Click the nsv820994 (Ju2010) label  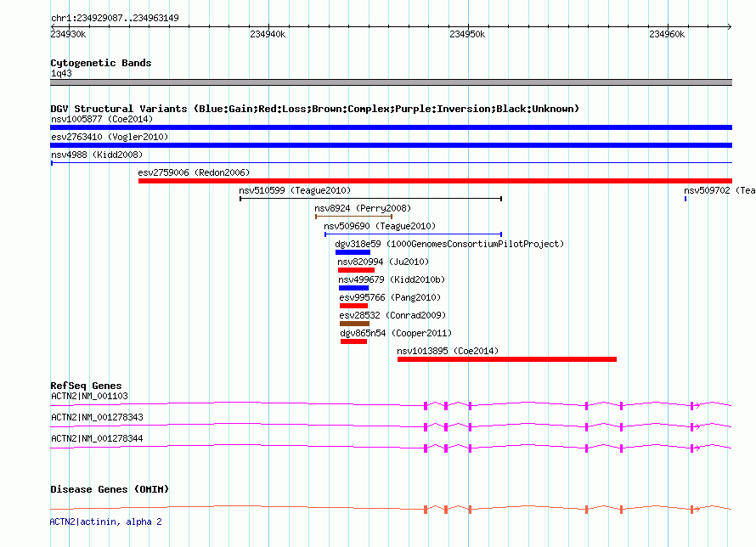[383, 262]
